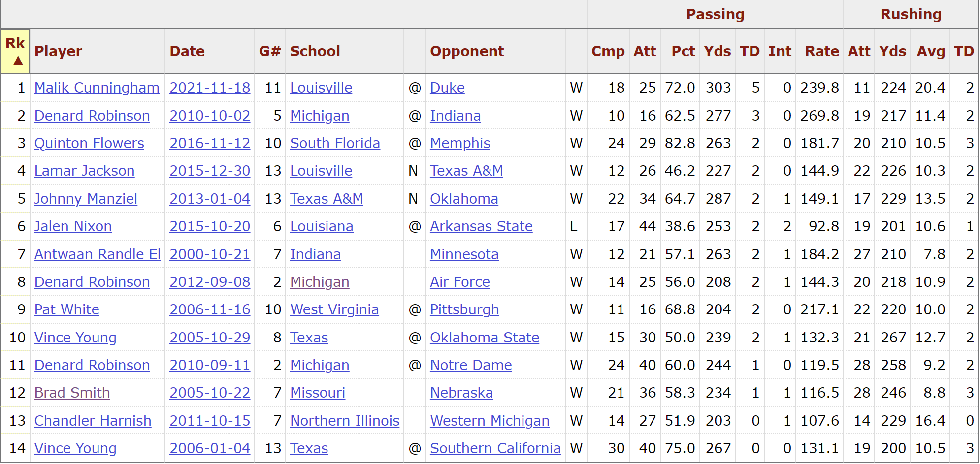
Task: Click the Air Force opponent link
Action: click(460, 282)
